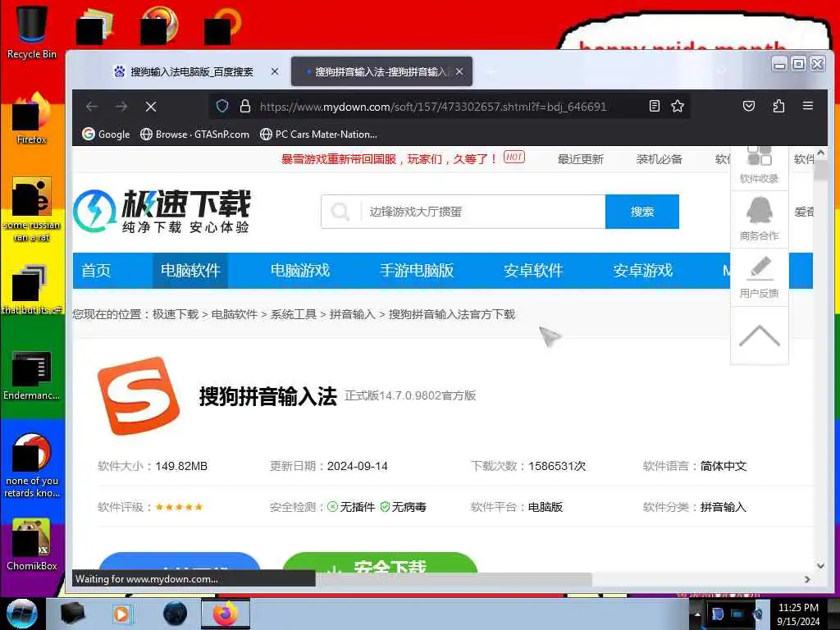Viewport: 840px width, 630px height.
Task: Open the Recycle Bin desktop icon
Action: click(32, 31)
